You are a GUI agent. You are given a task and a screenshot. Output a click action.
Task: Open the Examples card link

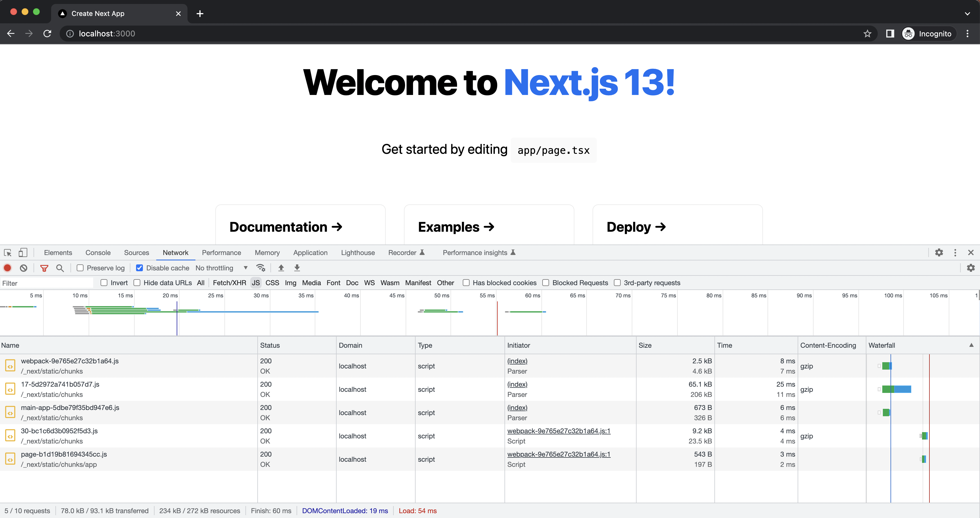pos(489,225)
